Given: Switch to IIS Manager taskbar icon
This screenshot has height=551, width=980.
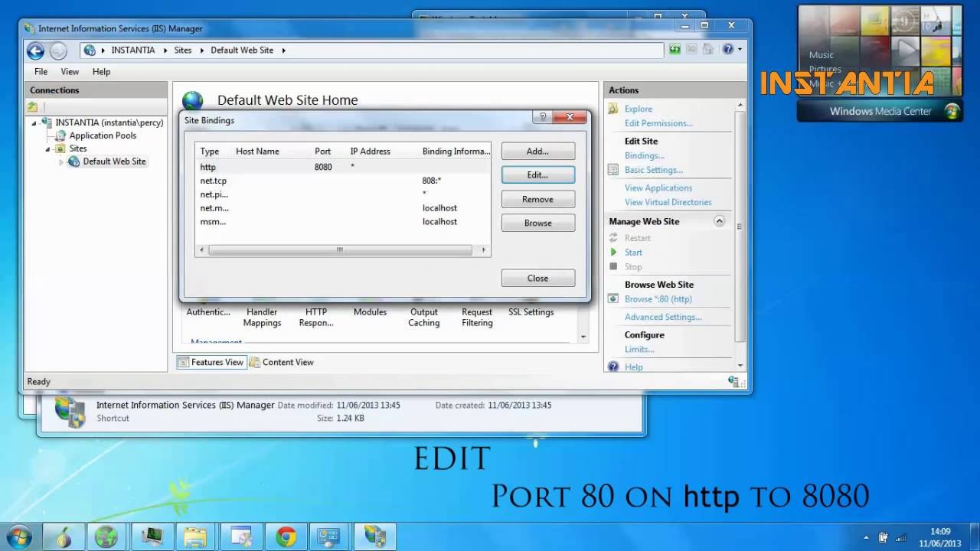Looking at the screenshot, I should click(x=375, y=537).
